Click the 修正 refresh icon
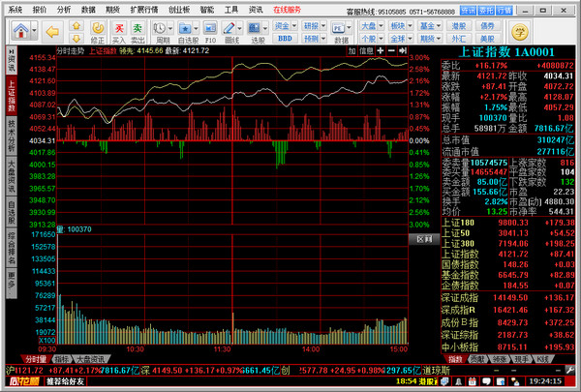581x392 pixels. click(98, 28)
